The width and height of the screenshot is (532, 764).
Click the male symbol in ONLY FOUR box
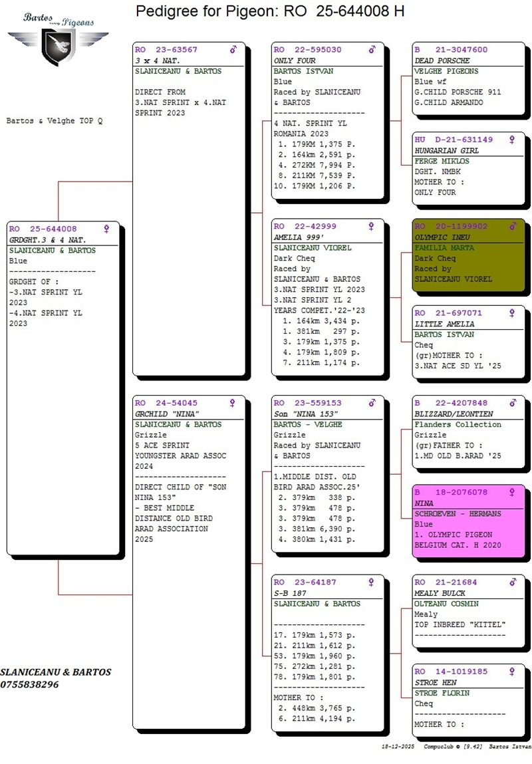pos(372,50)
